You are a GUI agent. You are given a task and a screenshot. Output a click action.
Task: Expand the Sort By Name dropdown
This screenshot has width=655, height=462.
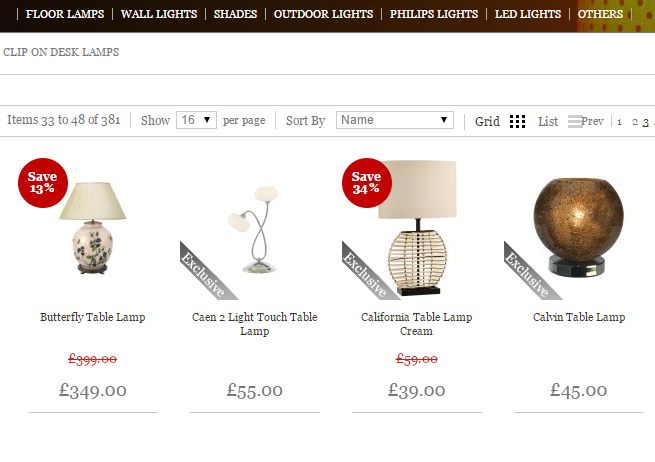[x=395, y=120]
